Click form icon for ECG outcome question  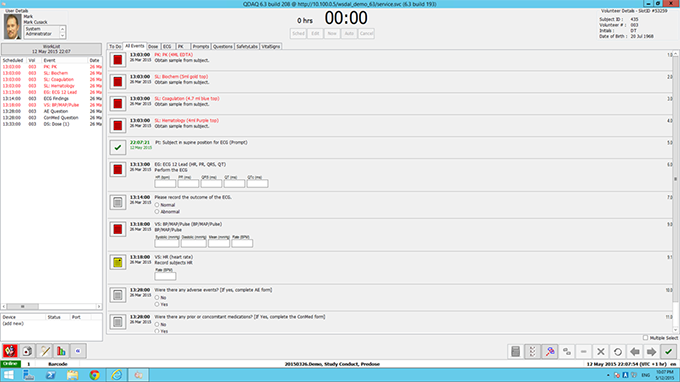[118, 202]
